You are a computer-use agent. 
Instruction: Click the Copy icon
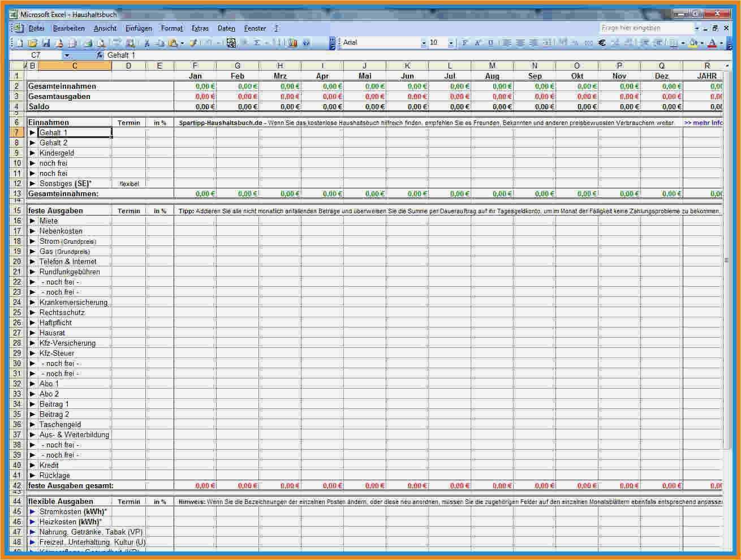point(160,42)
